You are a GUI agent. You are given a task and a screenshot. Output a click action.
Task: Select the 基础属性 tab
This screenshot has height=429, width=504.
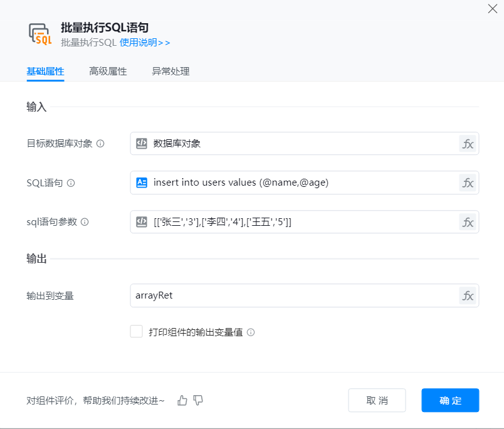point(45,71)
